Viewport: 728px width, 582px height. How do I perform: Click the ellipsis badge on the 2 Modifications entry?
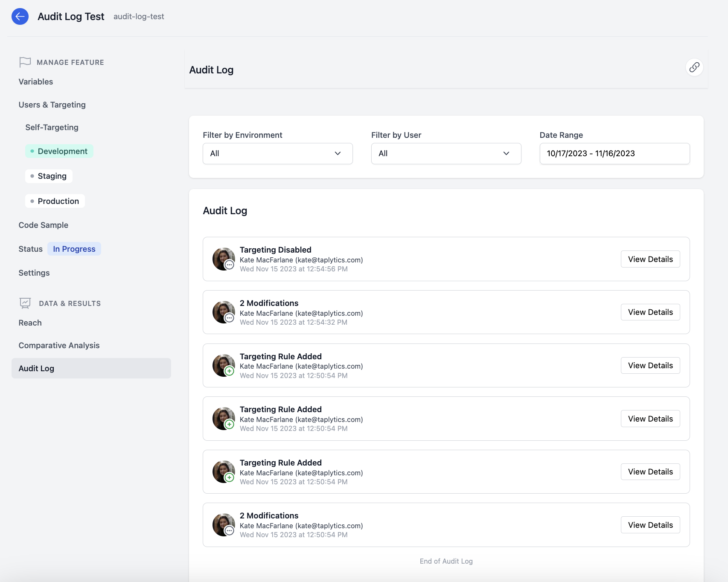(230, 317)
